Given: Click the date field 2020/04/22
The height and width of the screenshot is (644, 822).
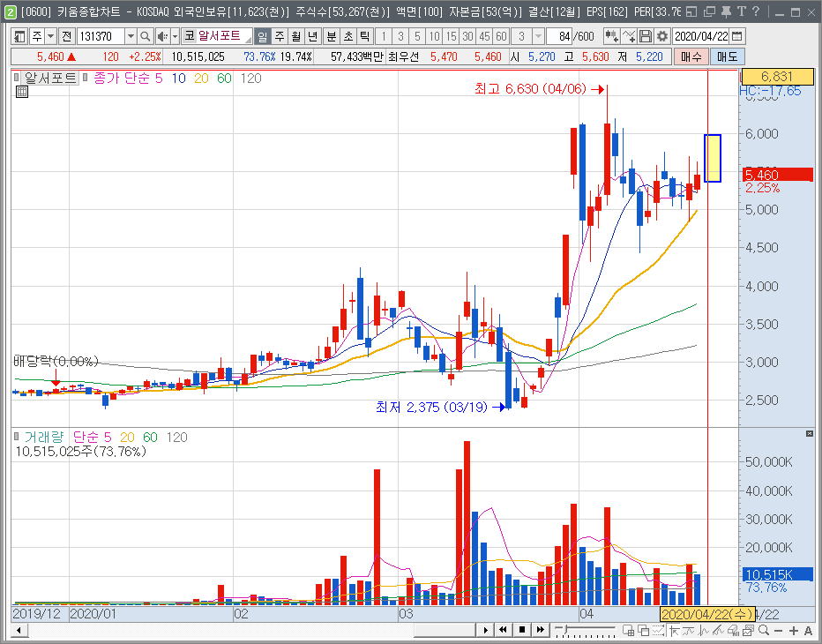Looking at the screenshot, I should tap(701, 36).
